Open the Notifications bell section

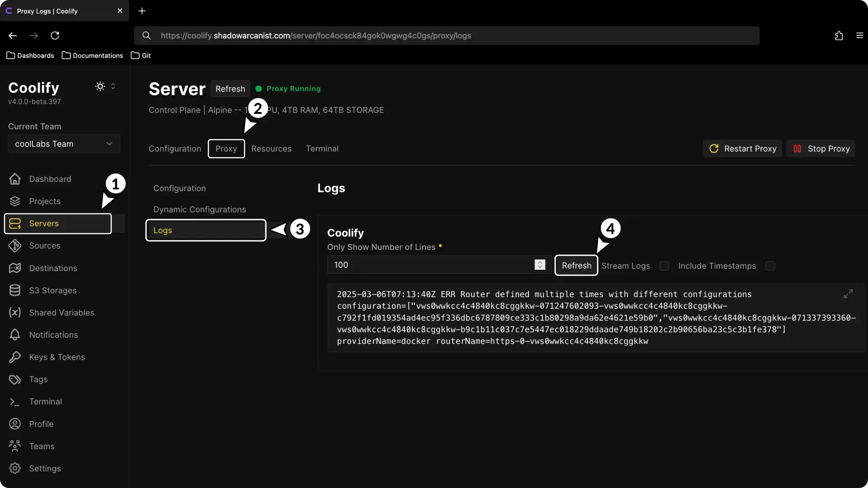[53, 335]
